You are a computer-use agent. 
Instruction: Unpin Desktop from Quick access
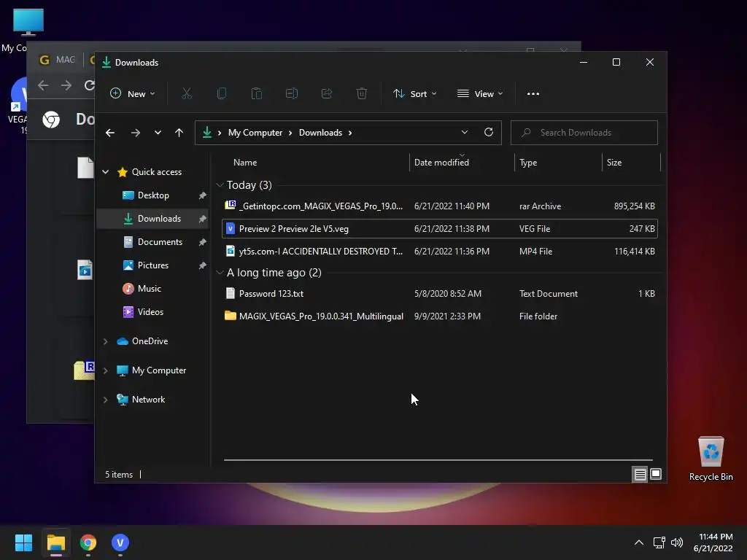click(203, 195)
